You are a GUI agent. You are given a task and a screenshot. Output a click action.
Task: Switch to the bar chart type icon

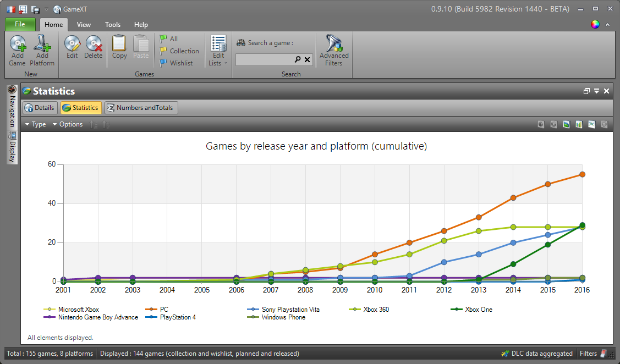[579, 124]
